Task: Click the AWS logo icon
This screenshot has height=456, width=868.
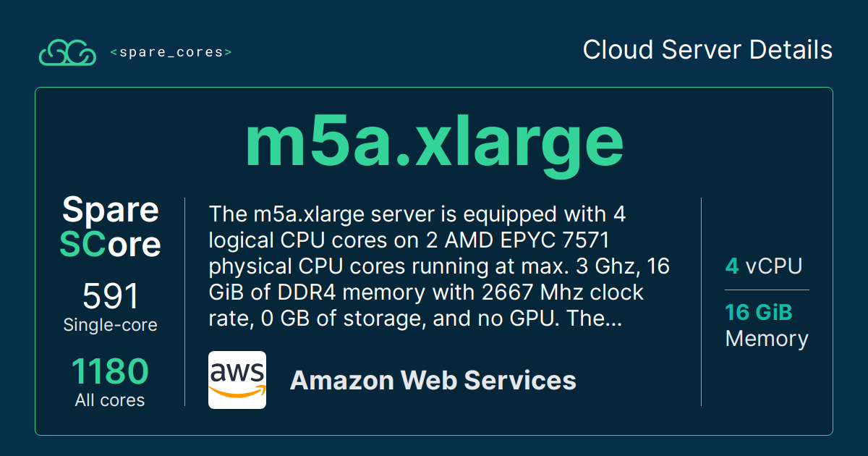Action: pos(237,380)
